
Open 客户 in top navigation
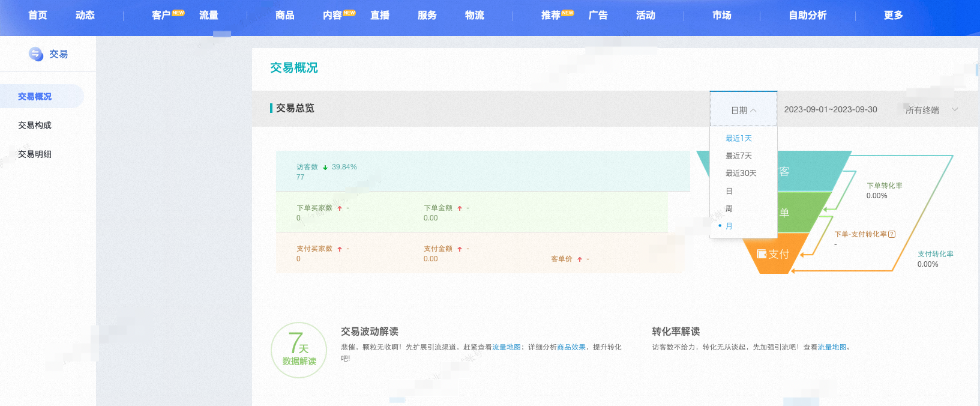coord(161,15)
